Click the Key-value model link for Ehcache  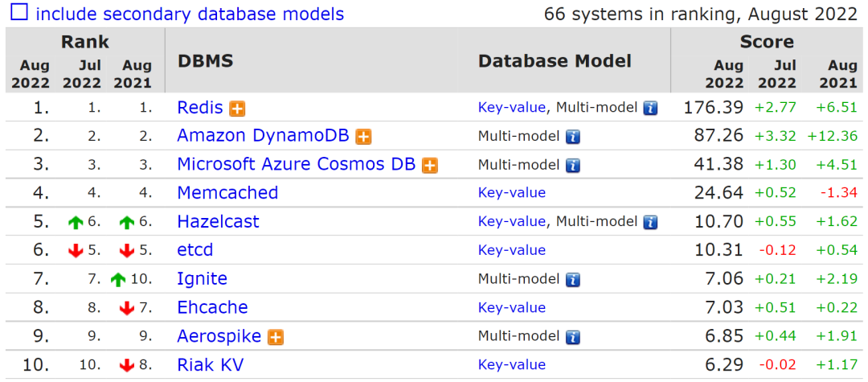[x=511, y=308]
